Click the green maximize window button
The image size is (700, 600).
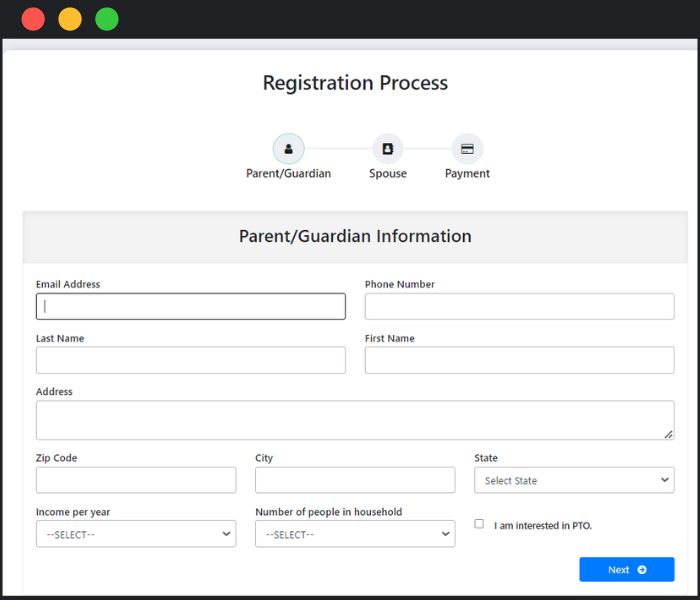[106, 19]
